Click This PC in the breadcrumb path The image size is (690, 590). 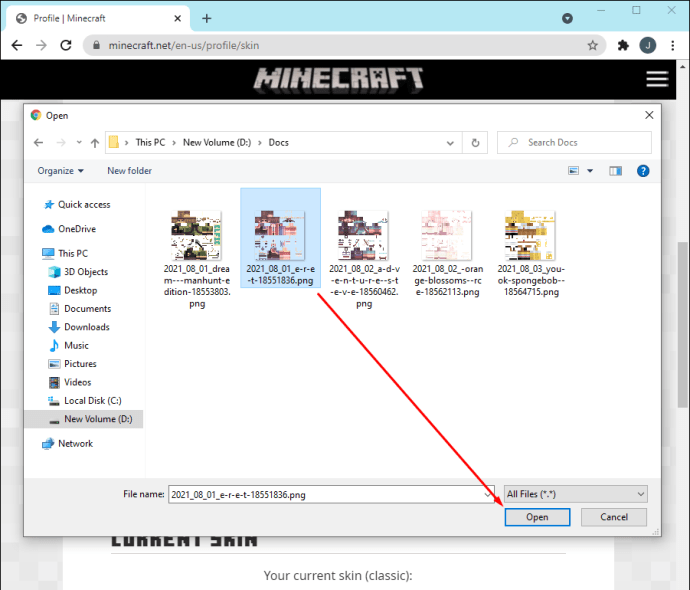tap(150, 143)
